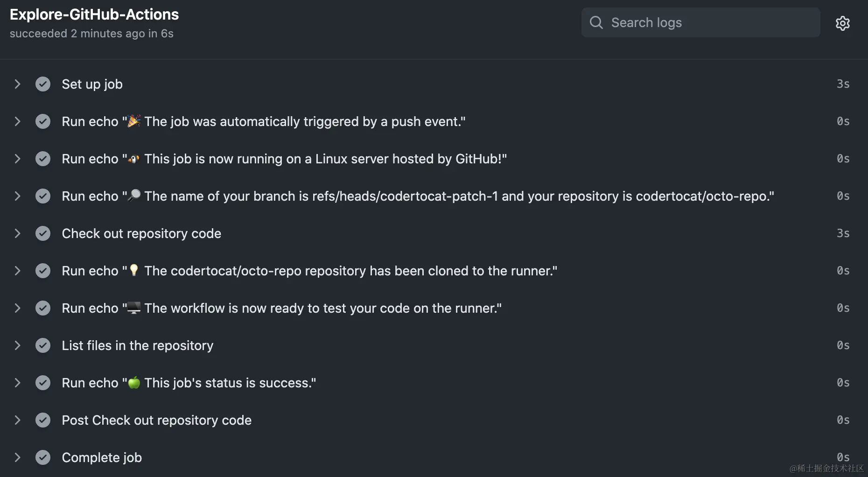Click the search magnifier icon

tap(596, 22)
